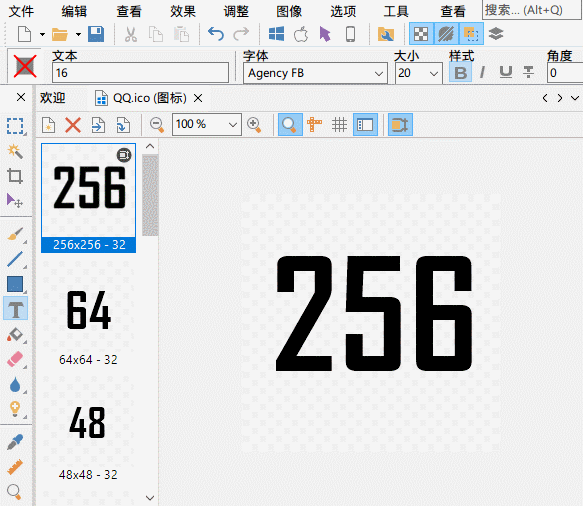The image size is (583, 506).
Task: Open the Agency FB font dropdown
Action: 315,73
